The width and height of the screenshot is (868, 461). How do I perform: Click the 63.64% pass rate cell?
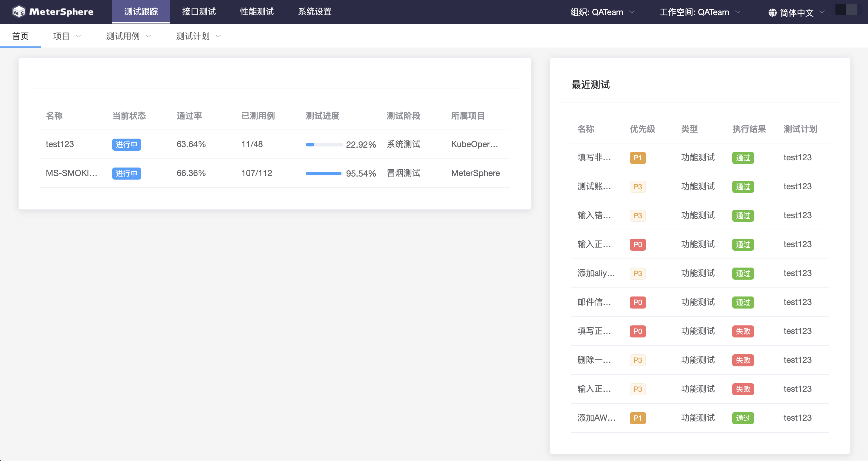click(x=191, y=144)
